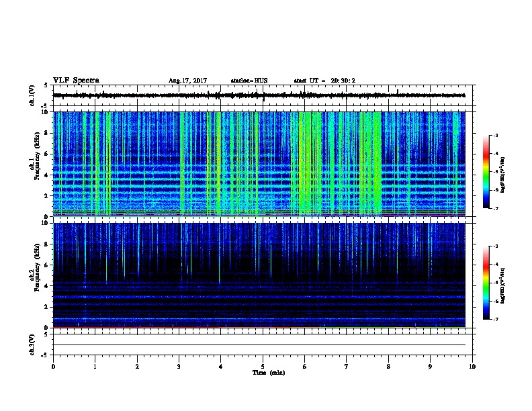Viewport: 532px width, 411px height.
Task: Click the "6" frequency tick of the ch.1 spectrogram
Action: point(47,154)
